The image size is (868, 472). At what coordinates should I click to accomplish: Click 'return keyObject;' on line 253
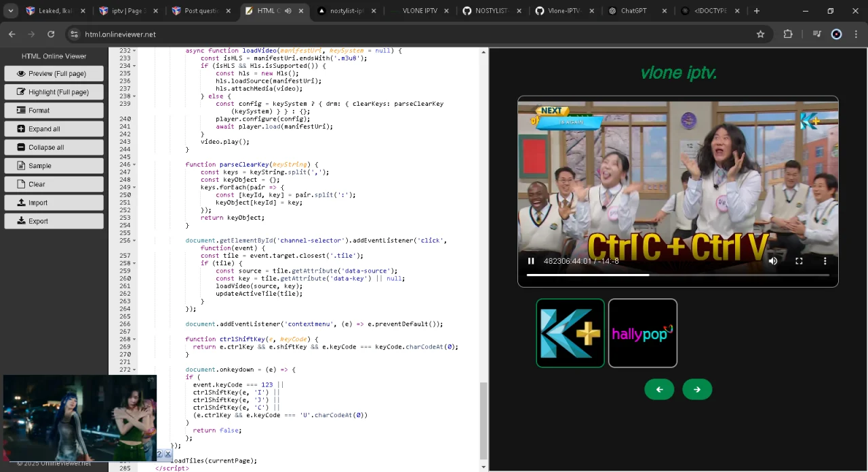(x=233, y=218)
